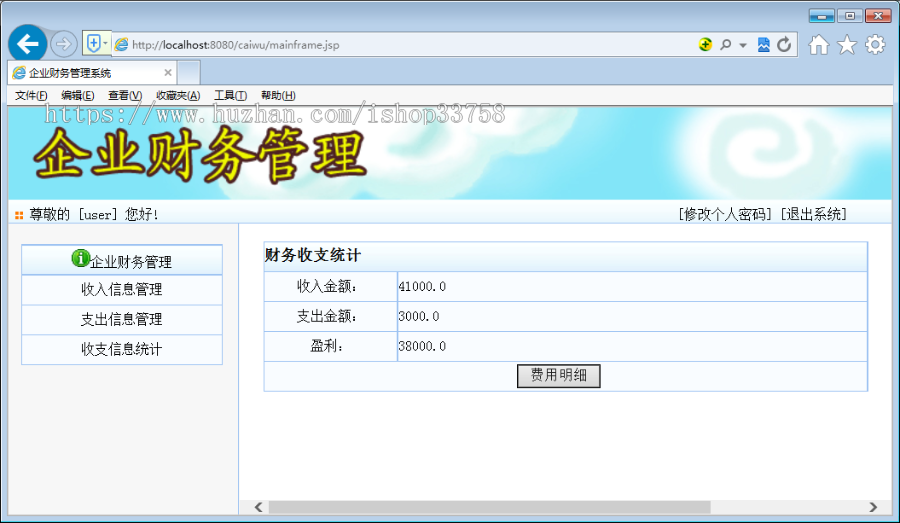Expand the shield icon dropdown arrow
Screen dimensions: 900x523
coord(106,43)
